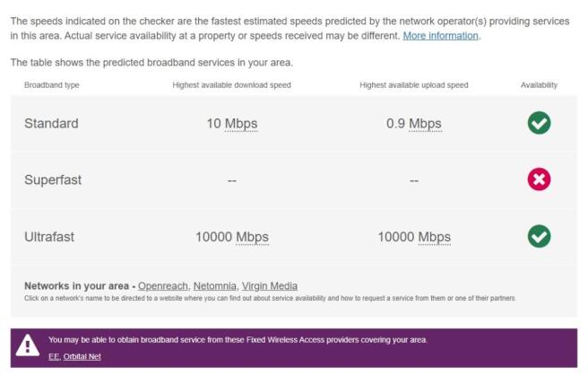Click the Highest available download speed header
This screenshot has height=376, width=588.
click(231, 85)
